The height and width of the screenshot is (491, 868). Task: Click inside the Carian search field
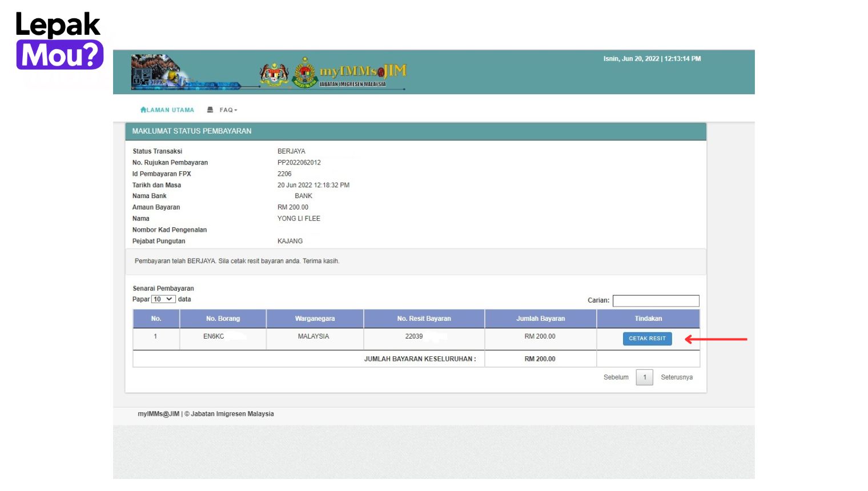[656, 300]
